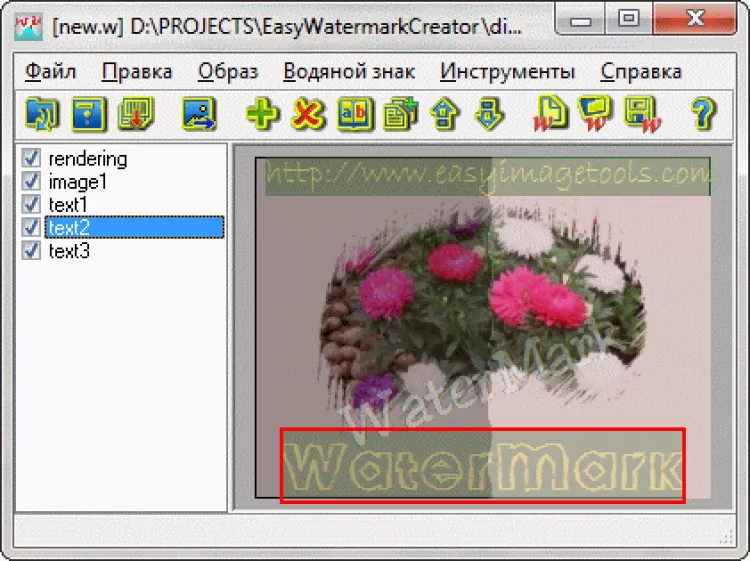The width and height of the screenshot is (750, 561).
Task: Click the blue settings box toolbar icon
Action: [x=88, y=114]
